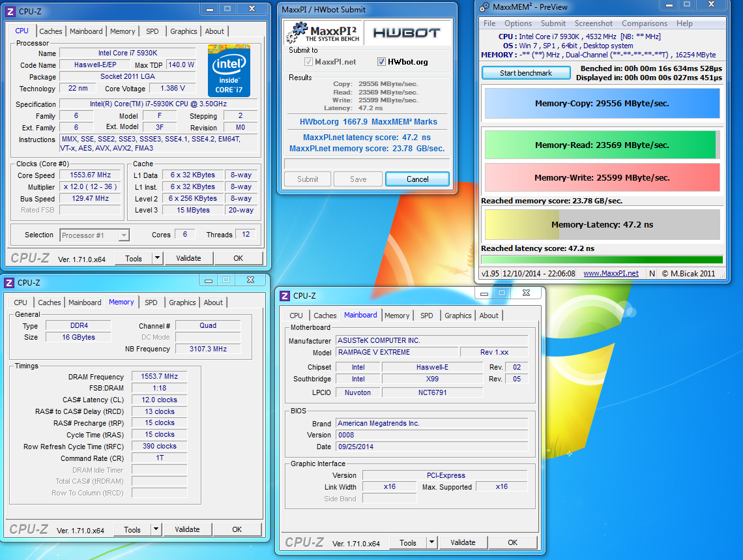The width and height of the screenshot is (743, 560).
Task: Click Validate button in Mainboard window
Action: [463, 542]
